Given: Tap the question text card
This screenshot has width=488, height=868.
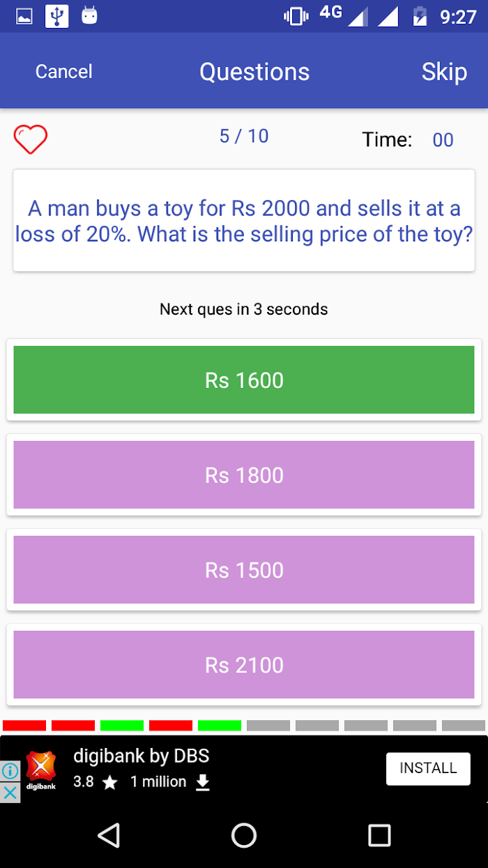Looking at the screenshot, I should (x=244, y=220).
